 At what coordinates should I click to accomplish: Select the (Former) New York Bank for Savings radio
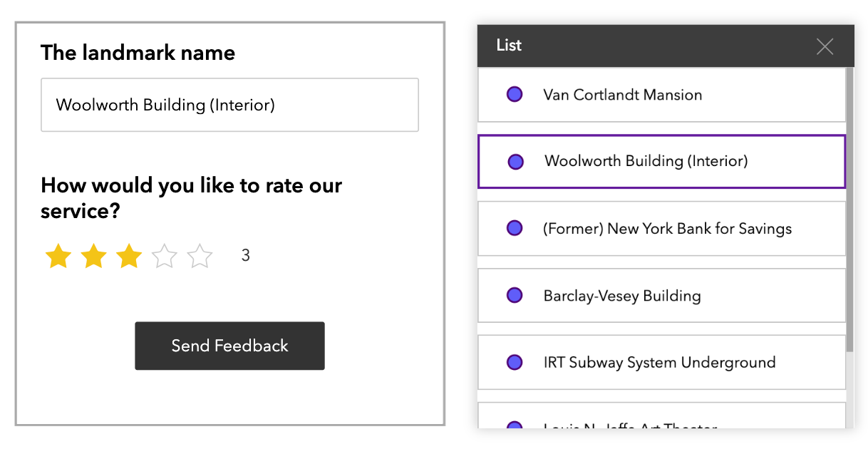(x=515, y=228)
